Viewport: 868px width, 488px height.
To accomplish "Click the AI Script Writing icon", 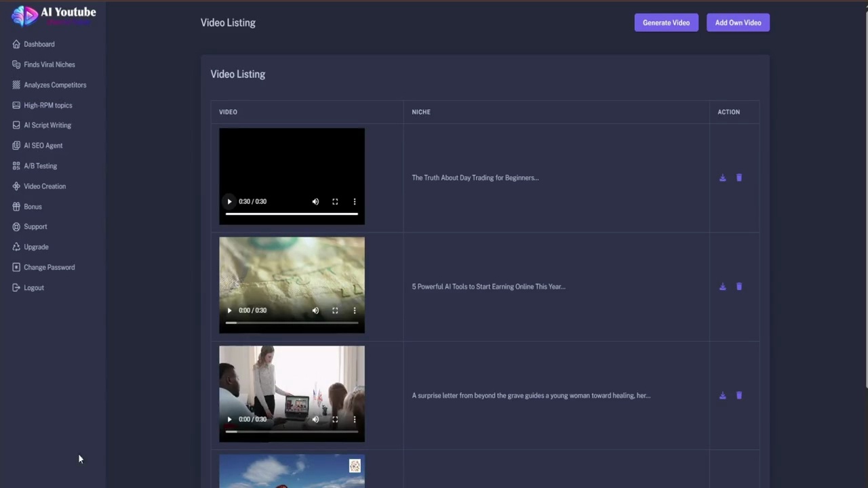I will click(x=16, y=125).
